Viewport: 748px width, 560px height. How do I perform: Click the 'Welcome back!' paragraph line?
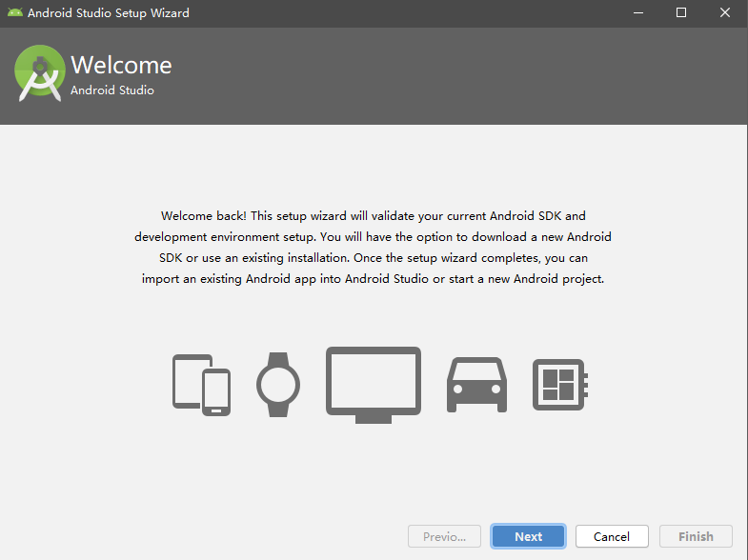point(373,216)
